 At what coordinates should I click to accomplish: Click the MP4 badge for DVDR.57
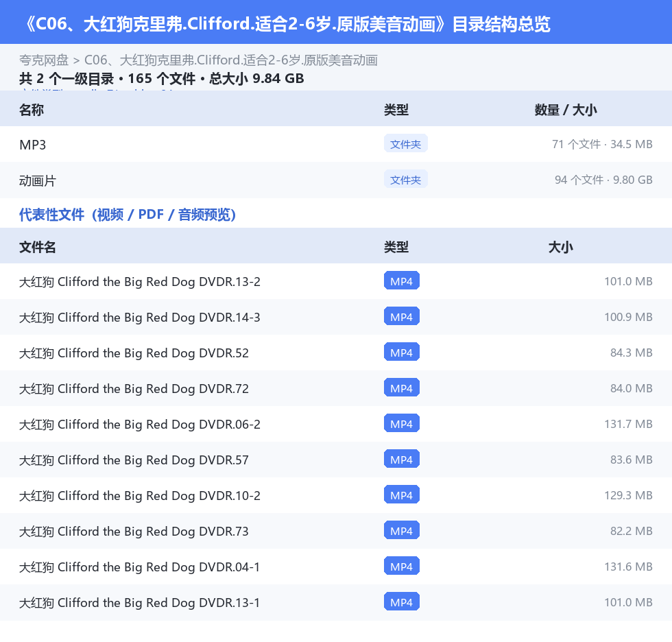(x=402, y=459)
